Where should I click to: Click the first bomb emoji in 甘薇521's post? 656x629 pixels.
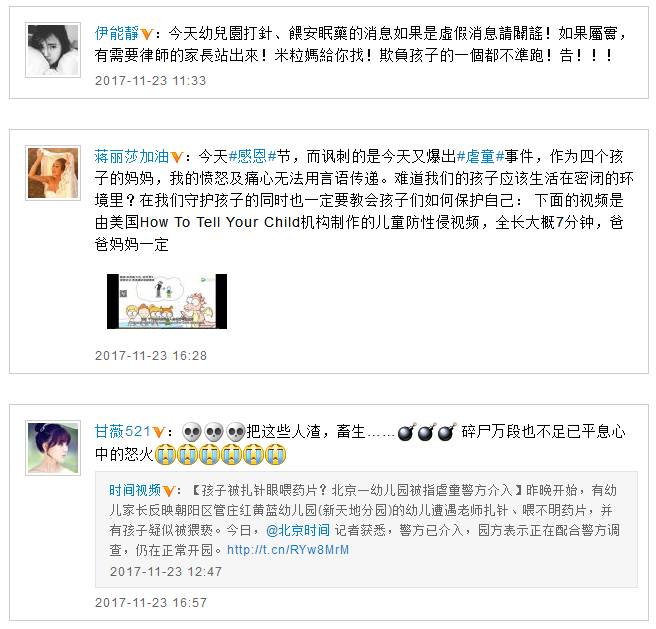click(x=406, y=432)
